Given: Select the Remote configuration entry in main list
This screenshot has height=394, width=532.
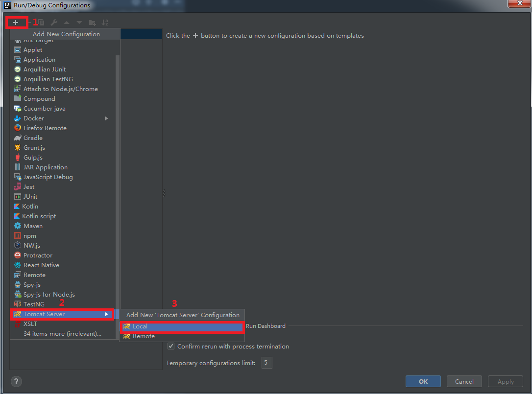Looking at the screenshot, I should coord(63,275).
